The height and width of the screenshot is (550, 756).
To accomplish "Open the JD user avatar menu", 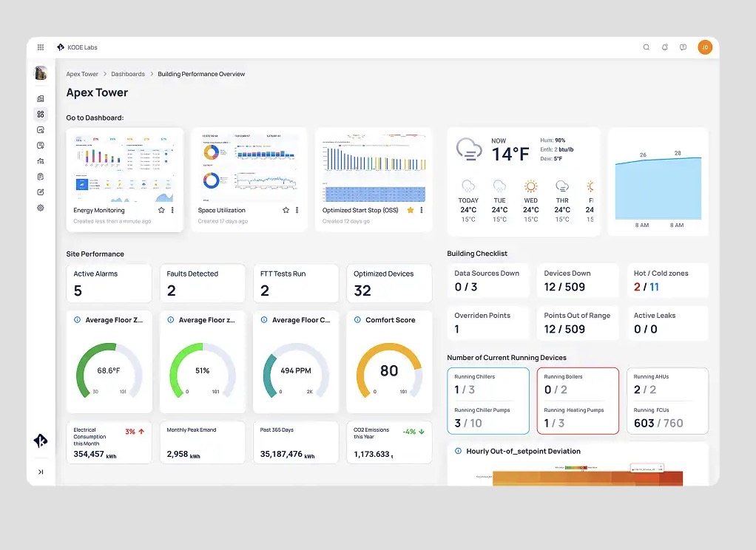I will [705, 47].
